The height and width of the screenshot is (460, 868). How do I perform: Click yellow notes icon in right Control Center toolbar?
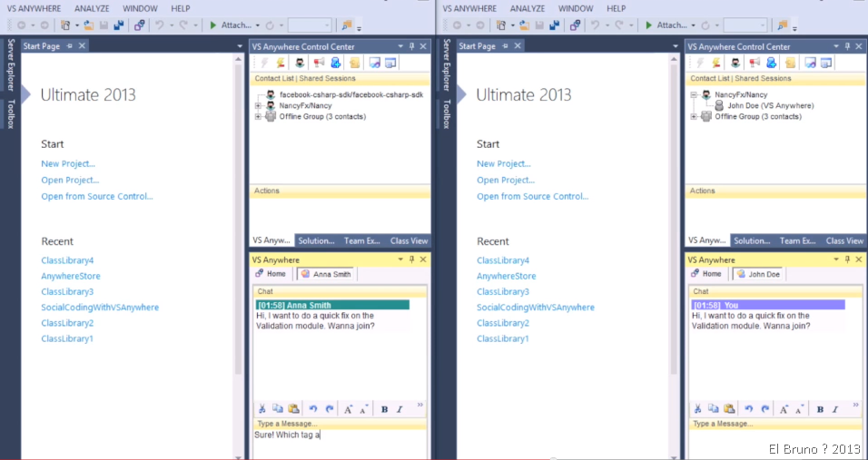790,63
